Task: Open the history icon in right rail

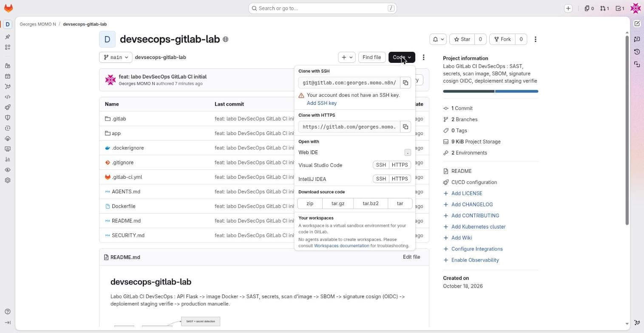Action: pyautogui.click(x=637, y=52)
